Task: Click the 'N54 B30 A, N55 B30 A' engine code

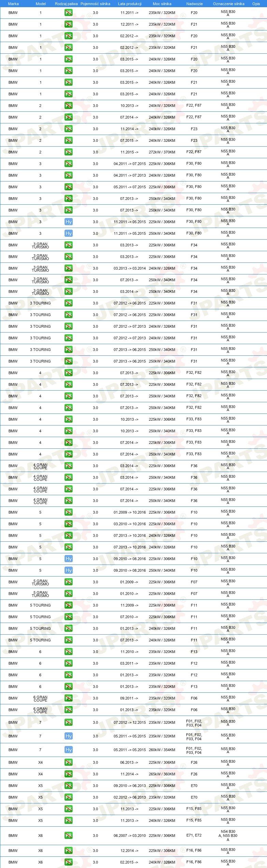Action: point(228,836)
